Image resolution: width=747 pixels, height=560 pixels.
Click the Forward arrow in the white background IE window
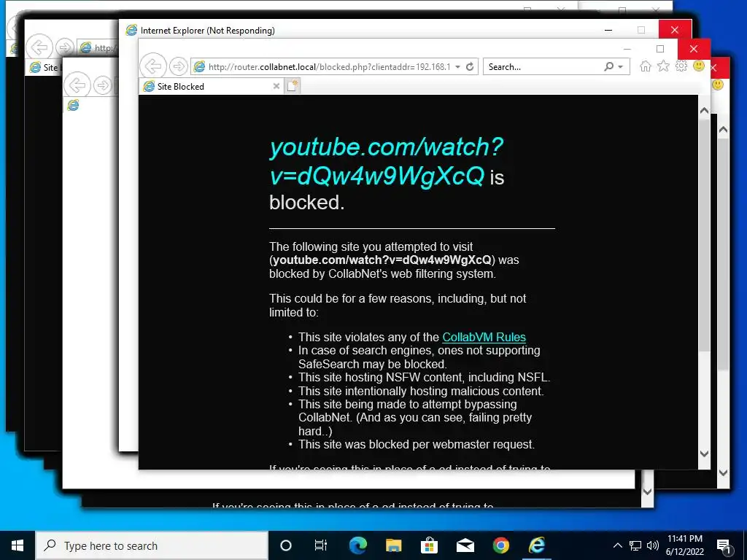102,86
